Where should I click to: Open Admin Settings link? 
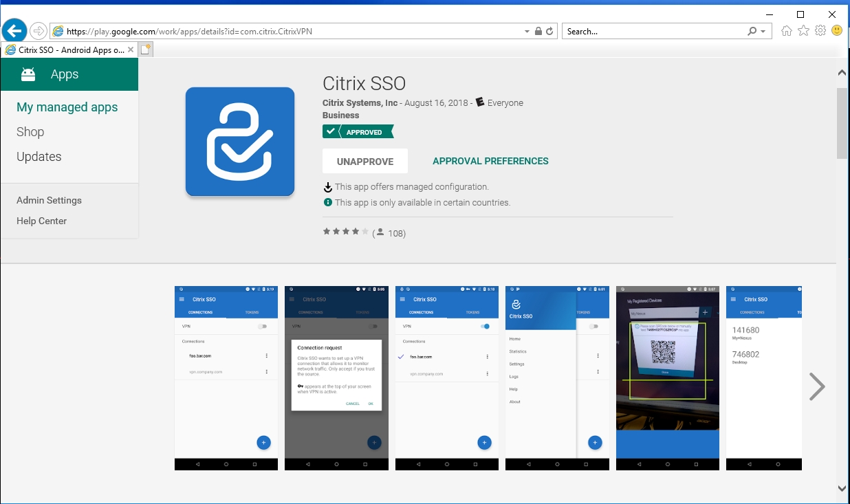49,200
